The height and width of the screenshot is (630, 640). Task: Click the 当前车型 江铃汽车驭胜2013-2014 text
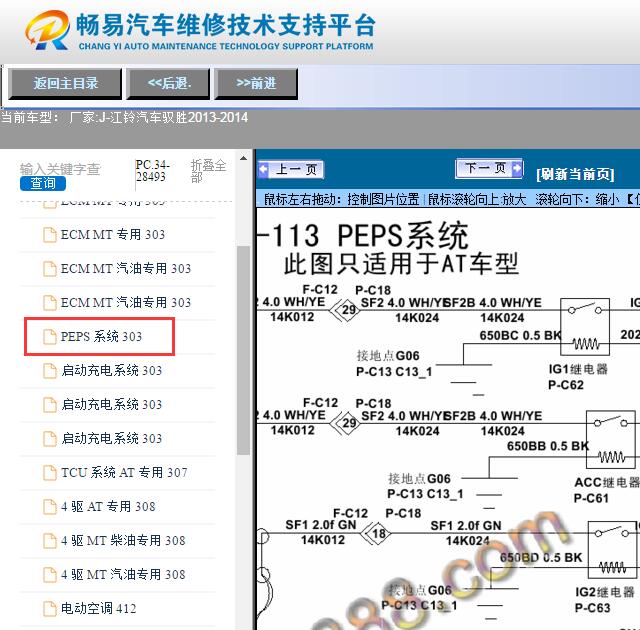(x=124, y=118)
